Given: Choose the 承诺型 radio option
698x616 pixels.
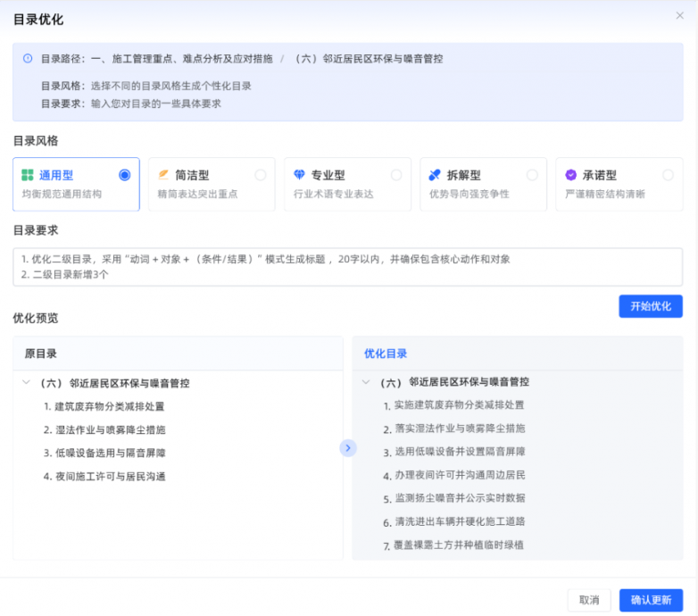Looking at the screenshot, I should tap(668, 175).
